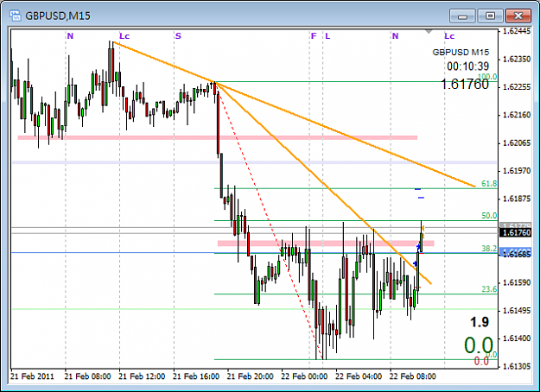
Task: Click the 1.61400 price axis label
Action: tap(517, 338)
